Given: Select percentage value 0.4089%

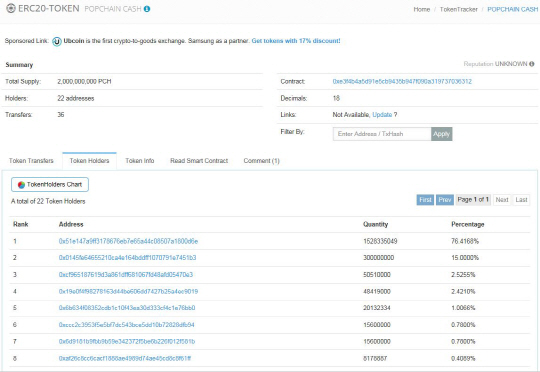Looking at the screenshot, I should (463, 358).
